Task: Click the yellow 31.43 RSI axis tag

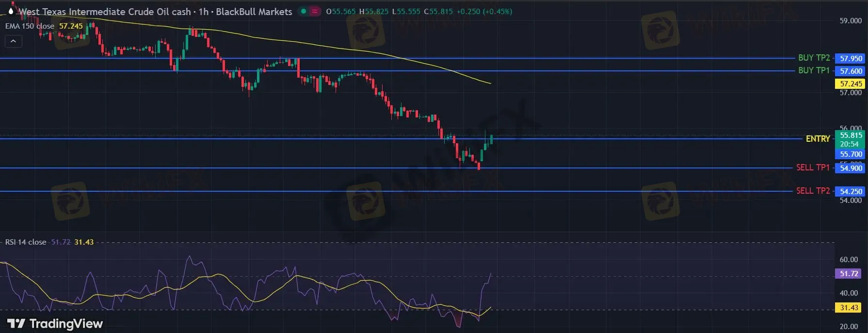Action: 849,308
